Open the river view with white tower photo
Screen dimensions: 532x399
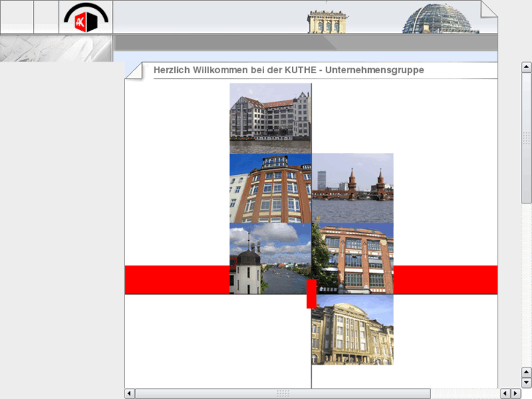(271, 258)
